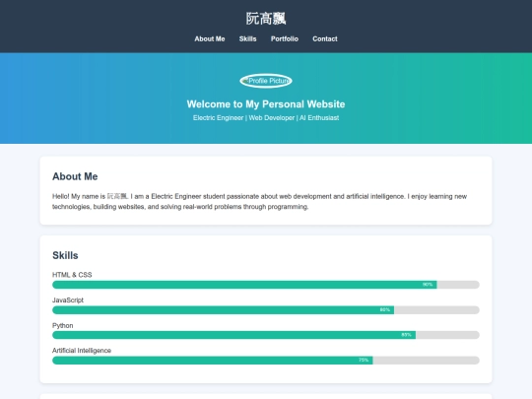532x399 pixels.
Task: Click the Skills section heading
Action: pyautogui.click(x=65, y=255)
